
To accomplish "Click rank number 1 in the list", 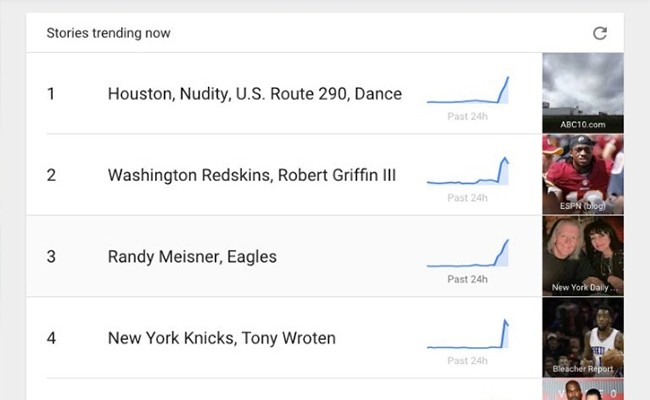I will (x=51, y=94).
